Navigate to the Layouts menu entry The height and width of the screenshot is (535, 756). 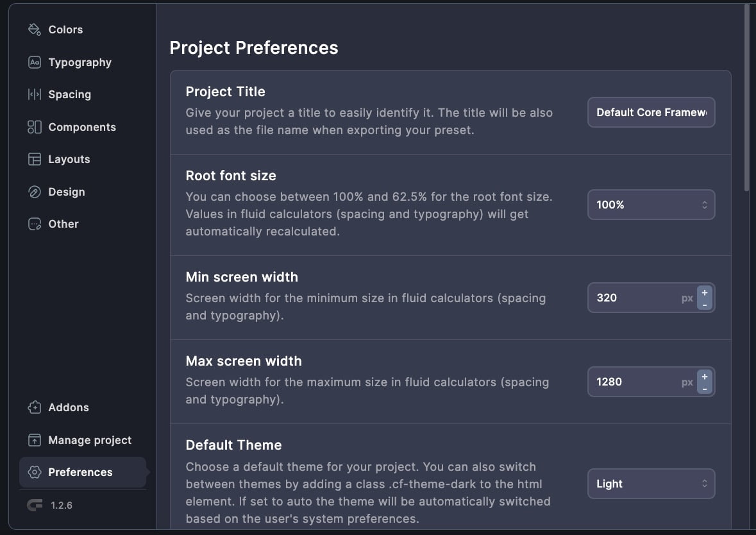click(69, 158)
